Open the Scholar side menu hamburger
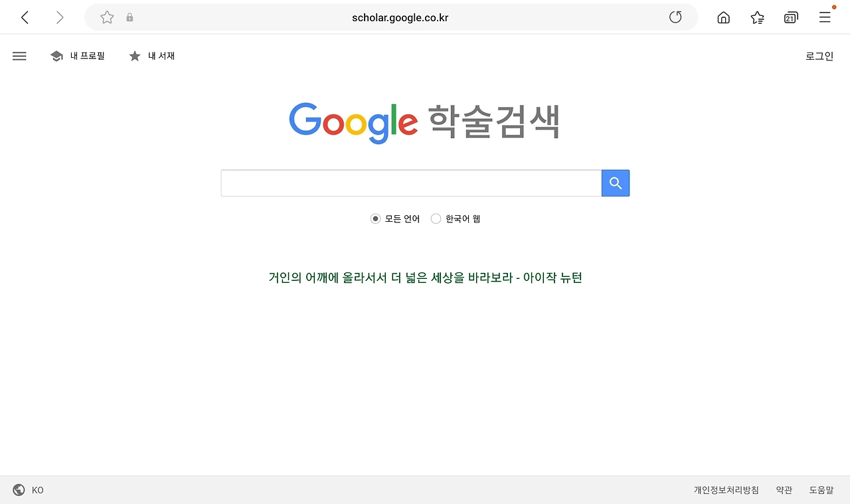 click(x=19, y=56)
